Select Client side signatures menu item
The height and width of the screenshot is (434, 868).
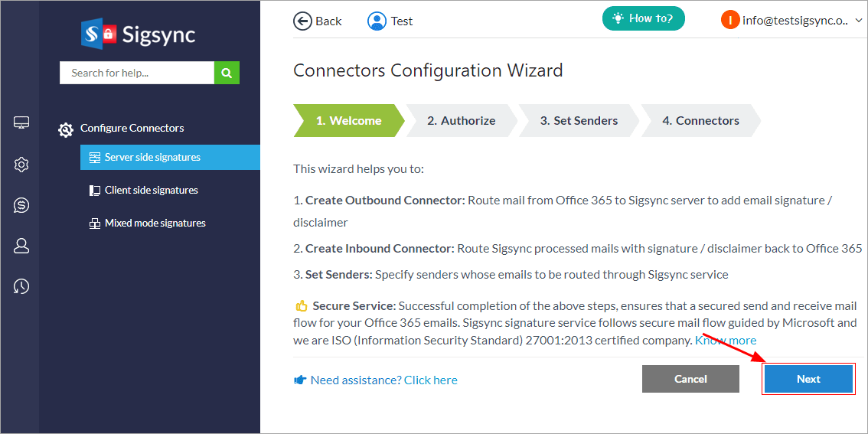tap(151, 191)
